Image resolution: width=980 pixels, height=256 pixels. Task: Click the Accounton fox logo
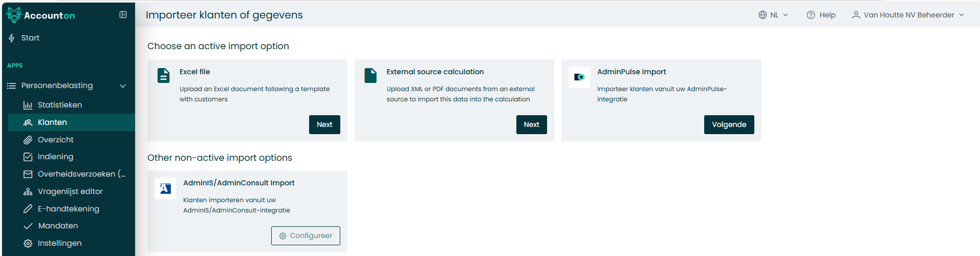(14, 15)
